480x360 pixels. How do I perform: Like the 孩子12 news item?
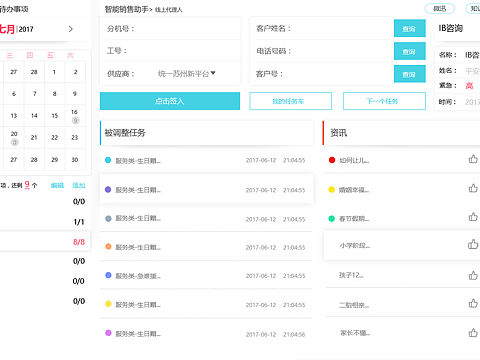pyautogui.click(x=473, y=275)
